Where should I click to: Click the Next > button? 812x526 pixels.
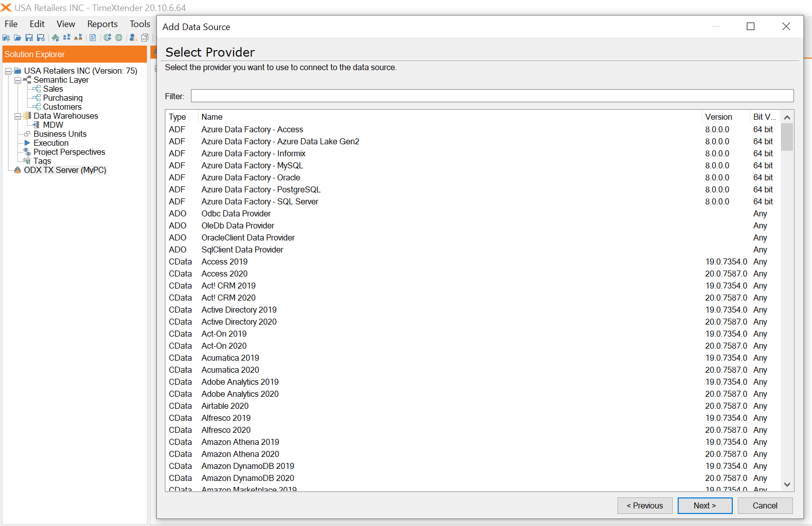[x=705, y=505]
